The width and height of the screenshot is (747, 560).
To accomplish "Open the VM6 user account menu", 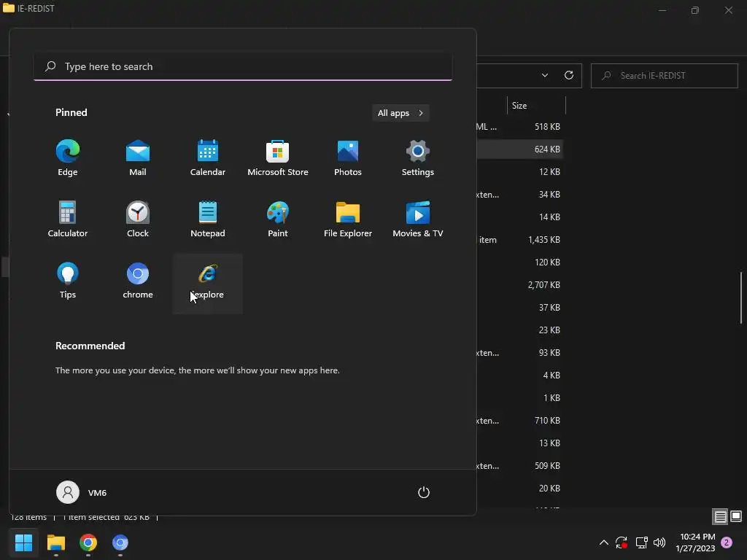I will [x=82, y=492].
